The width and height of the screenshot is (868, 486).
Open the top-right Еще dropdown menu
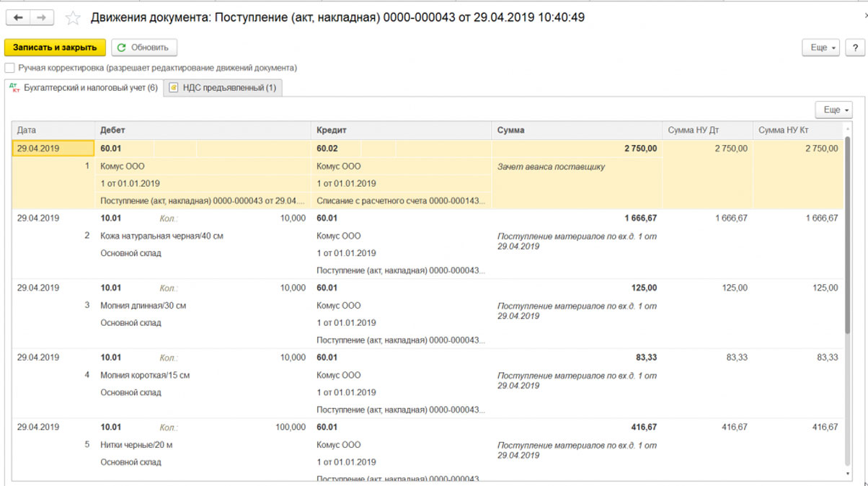point(821,48)
